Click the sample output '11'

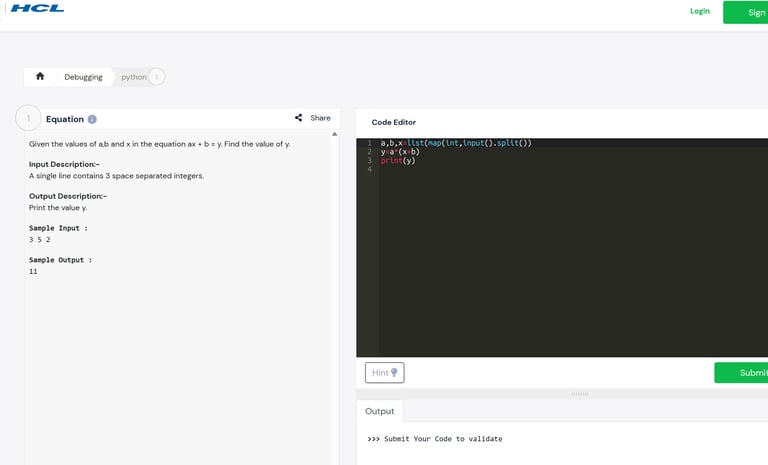pos(33,271)
